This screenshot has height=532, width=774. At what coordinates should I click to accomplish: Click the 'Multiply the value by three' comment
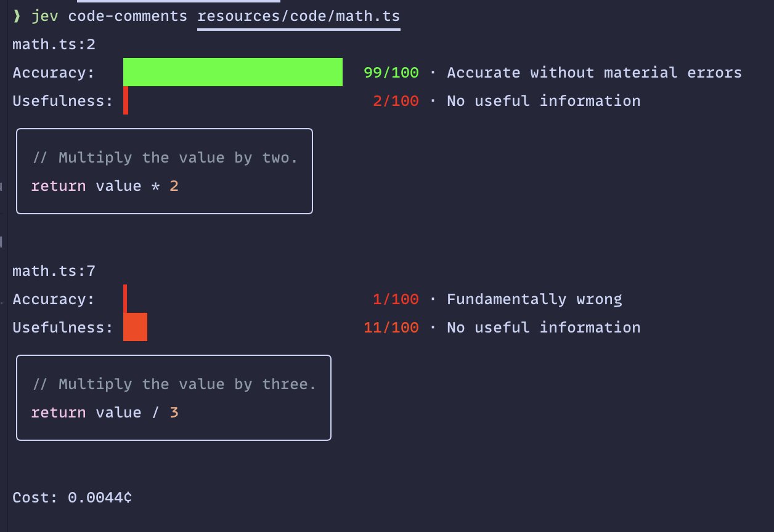coord(174,384)
